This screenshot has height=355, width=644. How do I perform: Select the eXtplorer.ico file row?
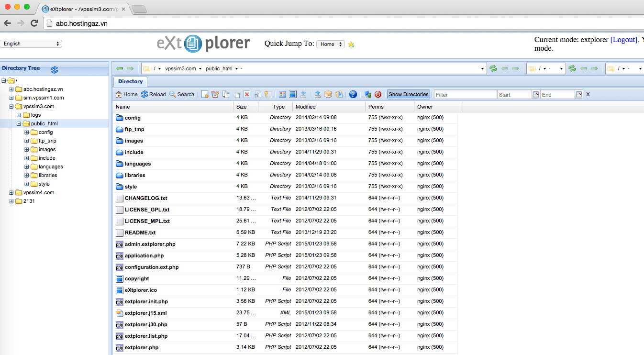(x=285, y=290)
